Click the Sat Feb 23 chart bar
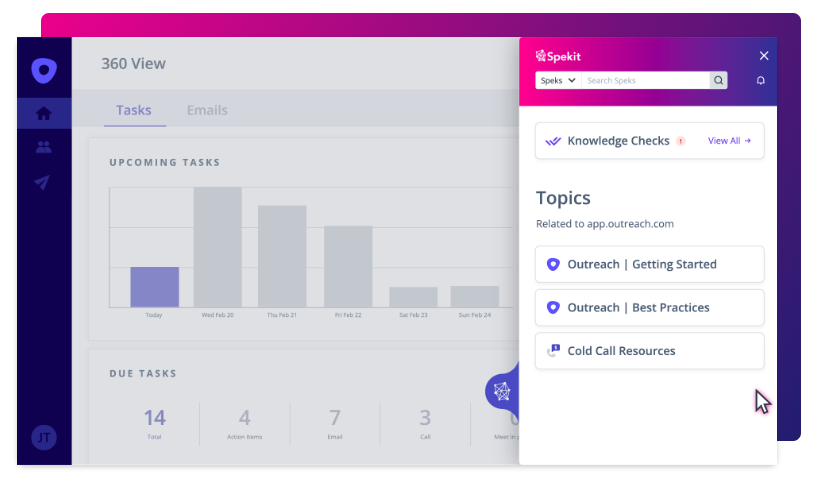 pyautogui.click(x=413, y=297)
